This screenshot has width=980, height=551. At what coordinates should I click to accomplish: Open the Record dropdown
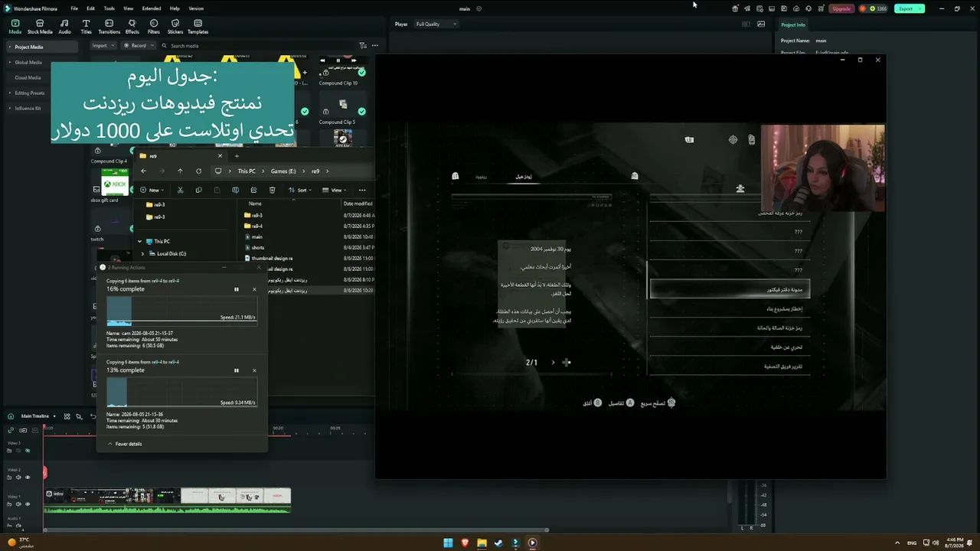137,46
